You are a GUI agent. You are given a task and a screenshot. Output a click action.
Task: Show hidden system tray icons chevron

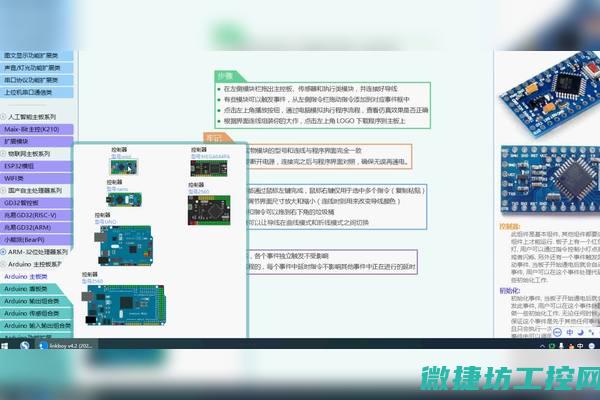click(542, 346)
